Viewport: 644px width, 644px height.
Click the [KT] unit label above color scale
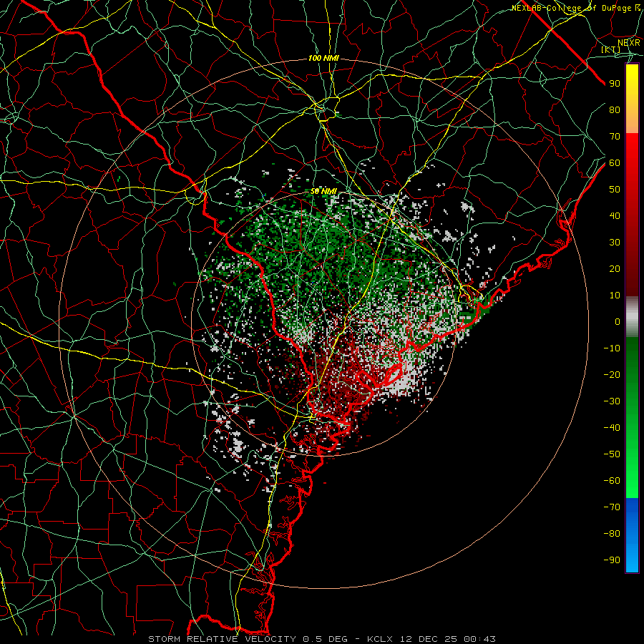tap(611, 49)
